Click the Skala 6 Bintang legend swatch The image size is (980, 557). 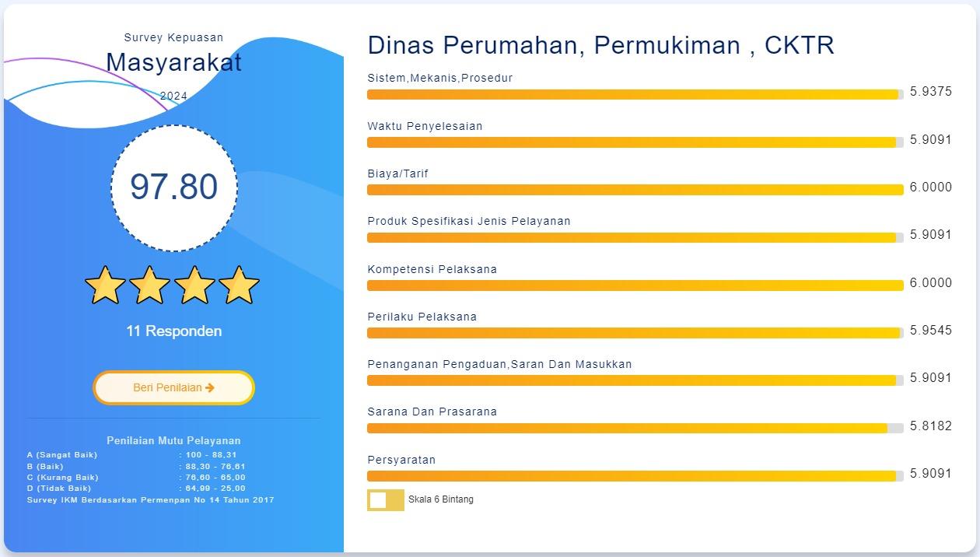[385, 500]
